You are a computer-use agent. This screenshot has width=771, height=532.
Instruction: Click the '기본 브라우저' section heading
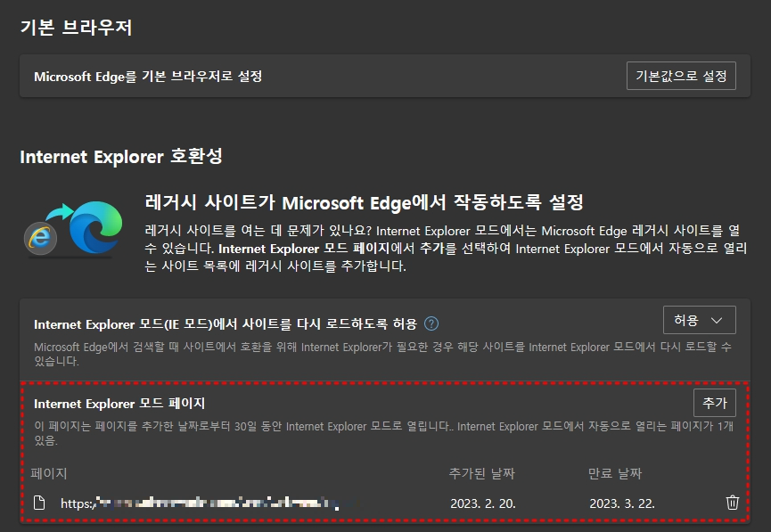pos(77,27)
